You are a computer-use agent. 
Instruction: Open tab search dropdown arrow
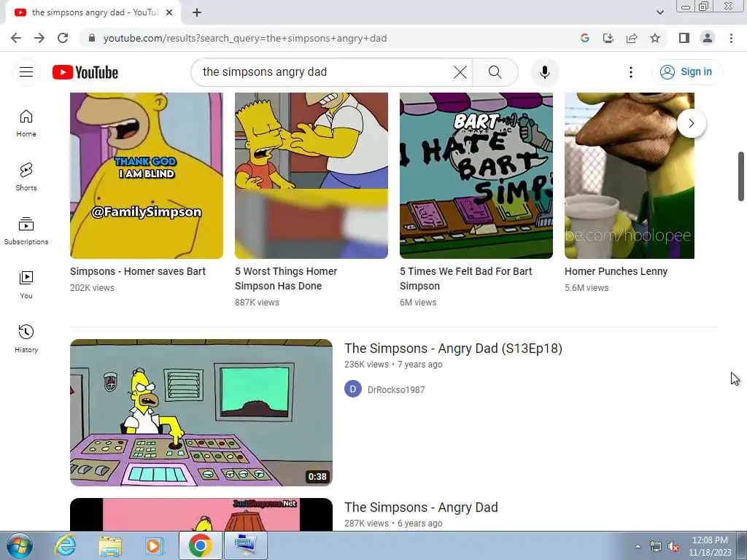click(659, 13)
